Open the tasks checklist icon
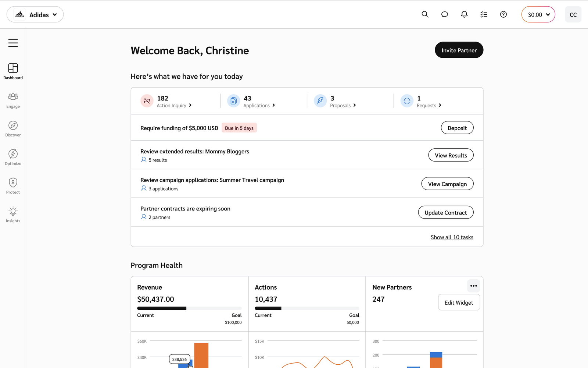588x368 pixels. (x=484, y=14)
